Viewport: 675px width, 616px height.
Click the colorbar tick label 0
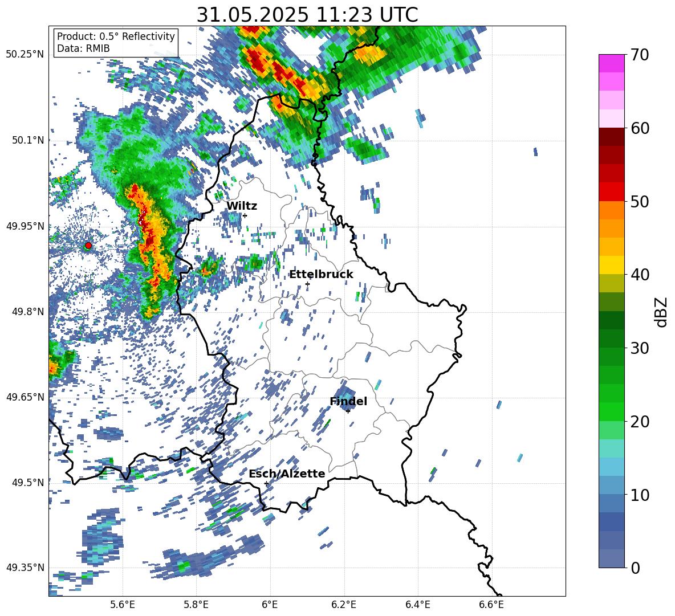[x=635, y=568]
